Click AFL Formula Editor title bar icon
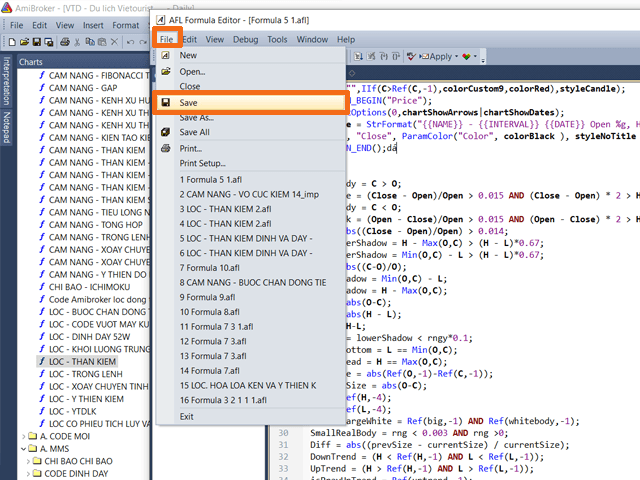Image resolution: width=640 pixels, height=480 pixels. point(161,20)
